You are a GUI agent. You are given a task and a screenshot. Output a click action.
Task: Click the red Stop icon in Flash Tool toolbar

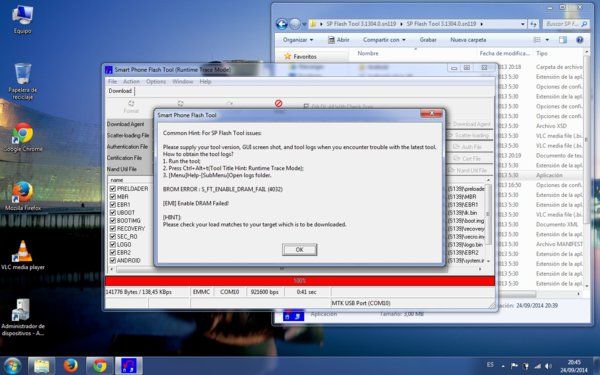point(279,104)
